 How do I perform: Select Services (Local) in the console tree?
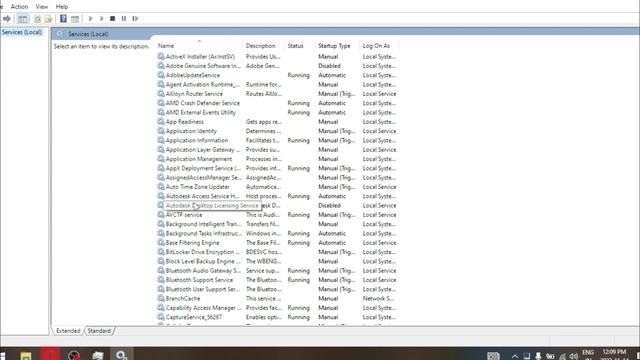pos(22,32)
